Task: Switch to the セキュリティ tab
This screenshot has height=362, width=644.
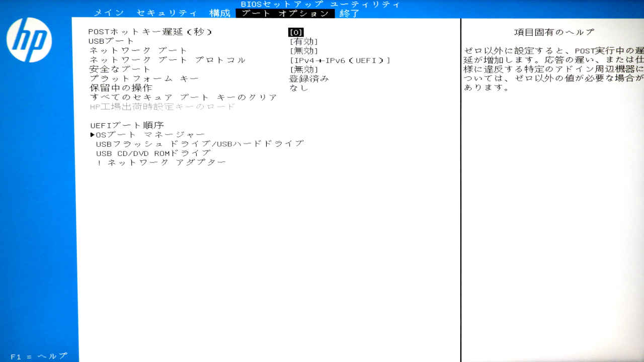Action: pos(167,14)
